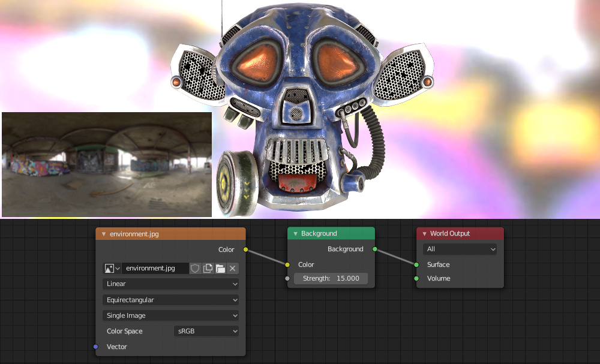Click the new image copy icon
The image size is (600, 364).
click(x=208, y=269)
